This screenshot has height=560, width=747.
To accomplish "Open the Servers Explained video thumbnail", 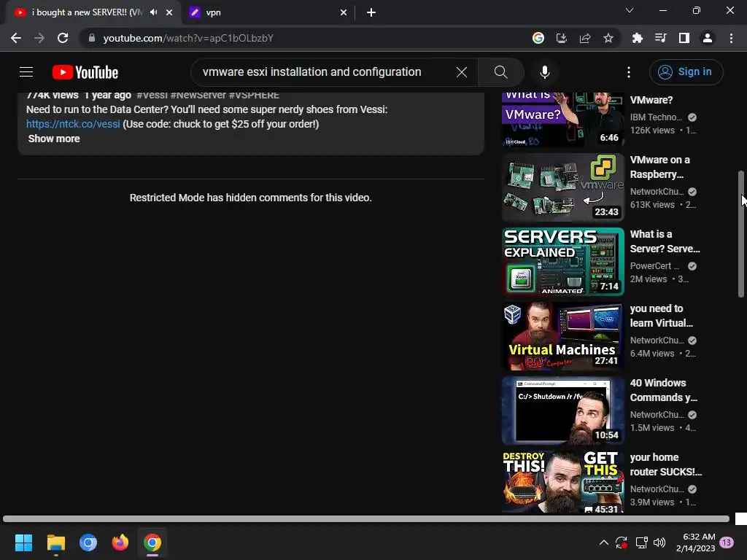I will pos(562,262).
